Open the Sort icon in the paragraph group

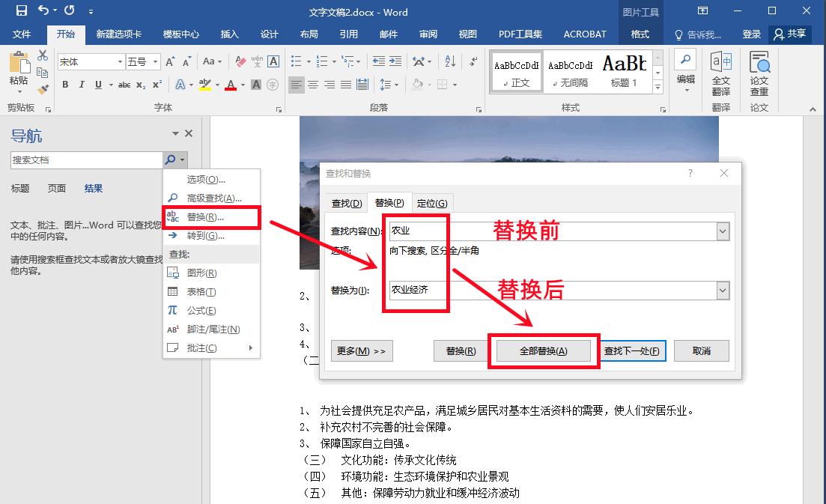point(451,61)
